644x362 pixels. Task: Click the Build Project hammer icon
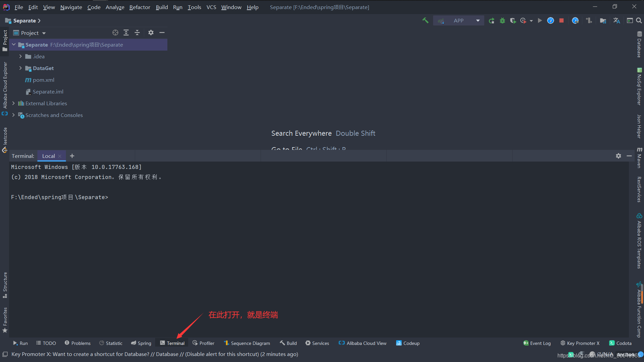(425, 20)
